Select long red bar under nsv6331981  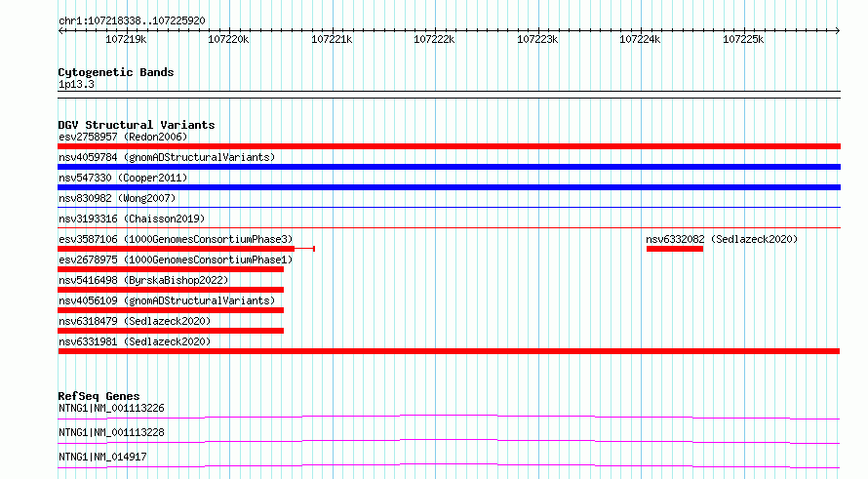pyautogui.click(x=449, y=351)
